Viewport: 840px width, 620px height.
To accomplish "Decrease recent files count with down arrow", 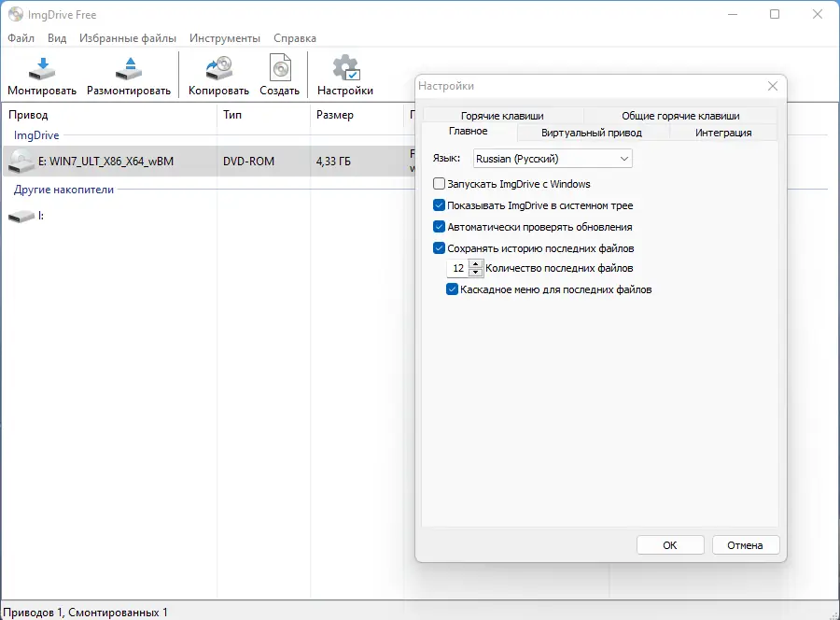I will [475, 273].
